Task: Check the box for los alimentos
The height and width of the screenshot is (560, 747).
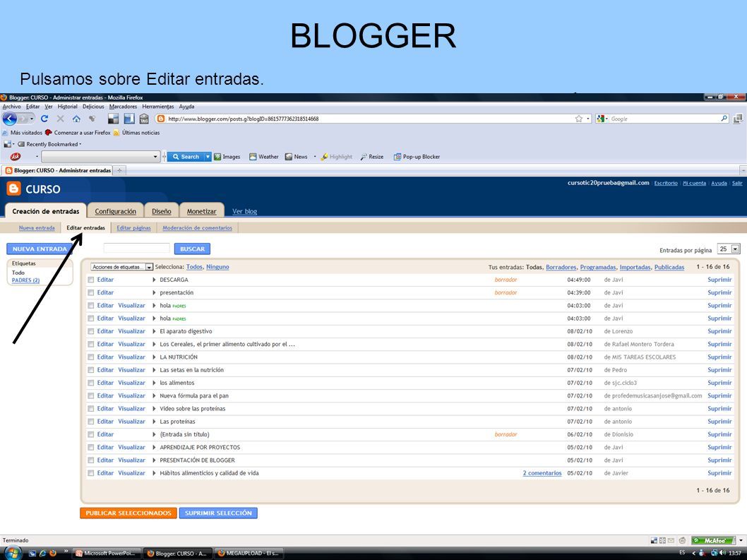Action: (90, 383)
